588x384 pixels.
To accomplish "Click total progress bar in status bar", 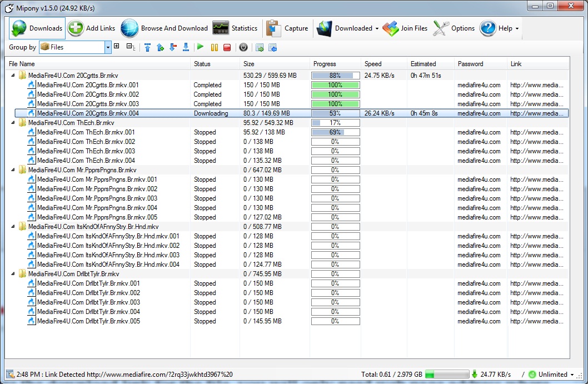I will [x=447, y=374].
